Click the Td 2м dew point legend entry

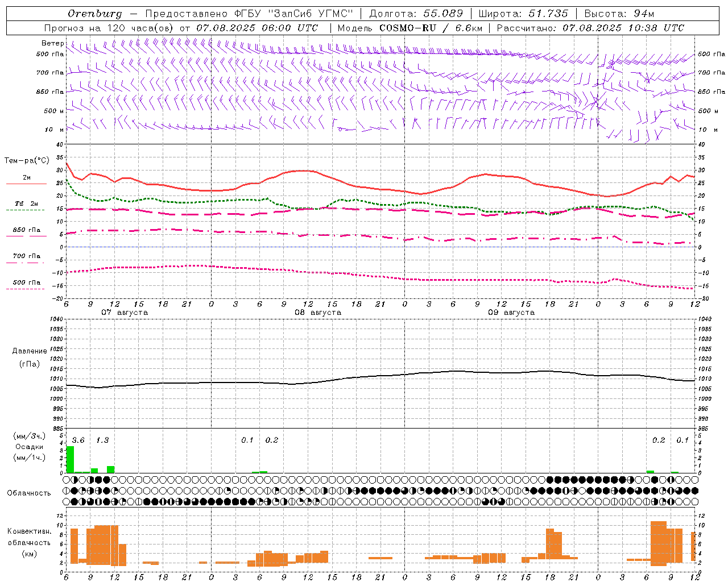[x=27, y=203]
